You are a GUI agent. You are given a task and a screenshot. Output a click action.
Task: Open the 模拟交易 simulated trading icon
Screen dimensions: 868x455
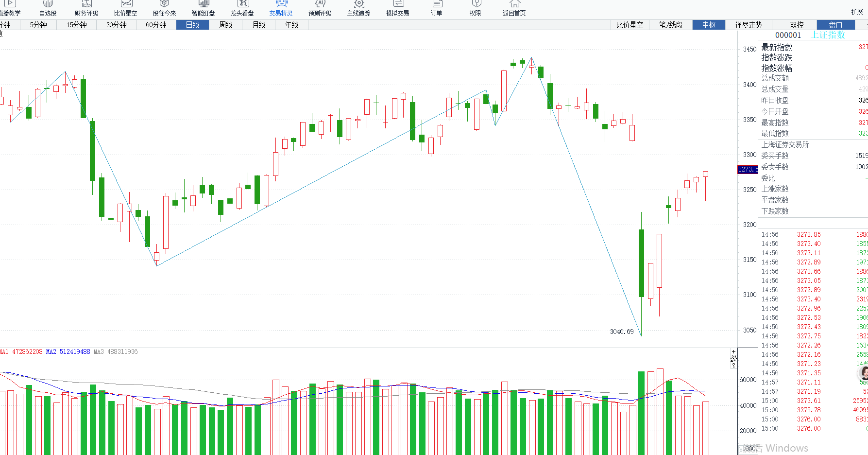397,4
